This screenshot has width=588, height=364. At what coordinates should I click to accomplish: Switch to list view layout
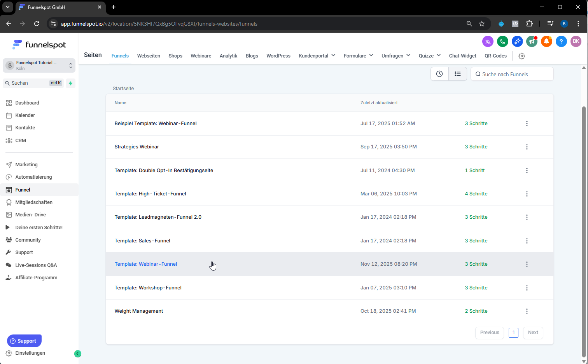point(458,74)
